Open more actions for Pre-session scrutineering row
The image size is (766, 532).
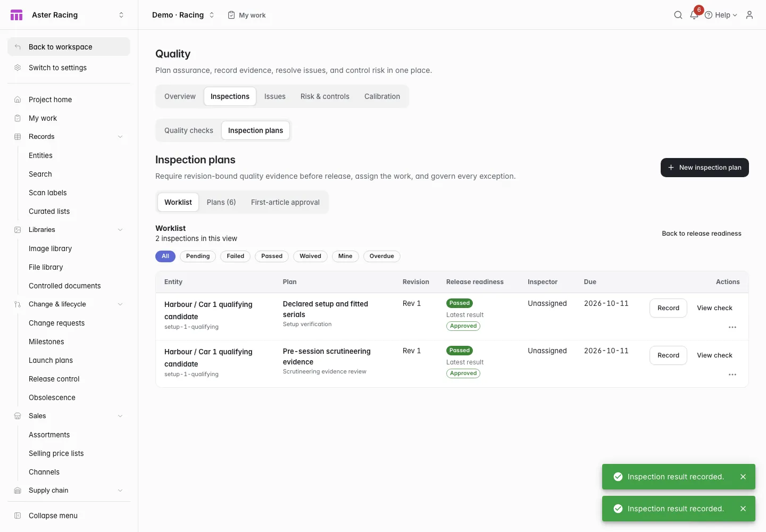pyautogui.click(x=732, y=375)
